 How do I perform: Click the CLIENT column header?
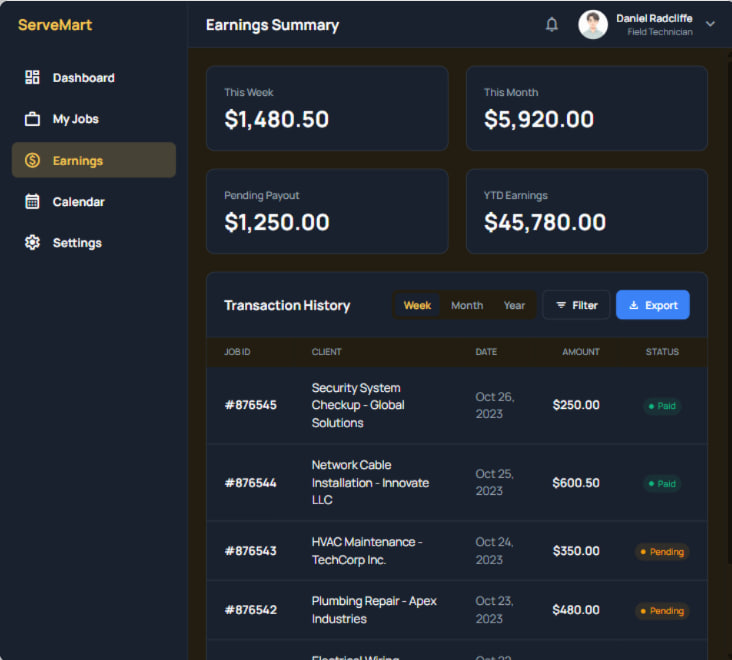pos(326,351)
